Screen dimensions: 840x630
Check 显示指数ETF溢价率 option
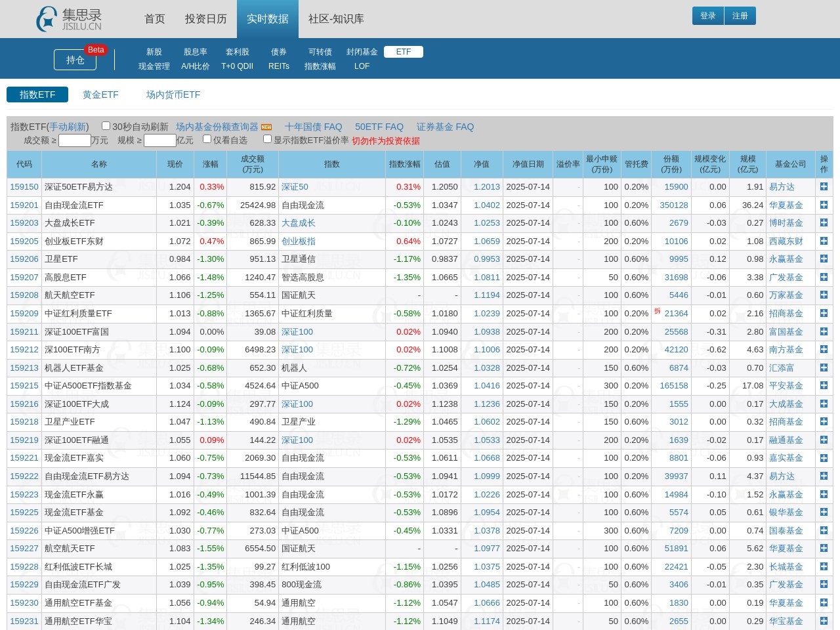(x=267, y=139)
